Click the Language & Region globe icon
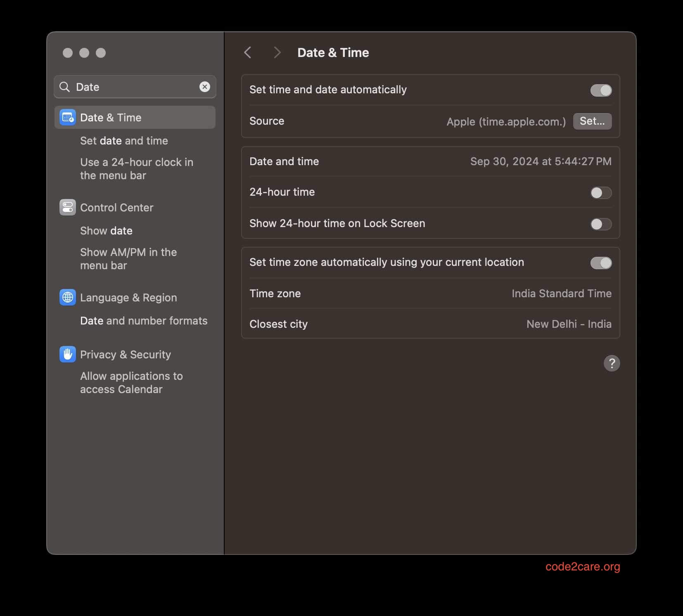This screenshot has height=616, width=683. (x=67, y=297)
